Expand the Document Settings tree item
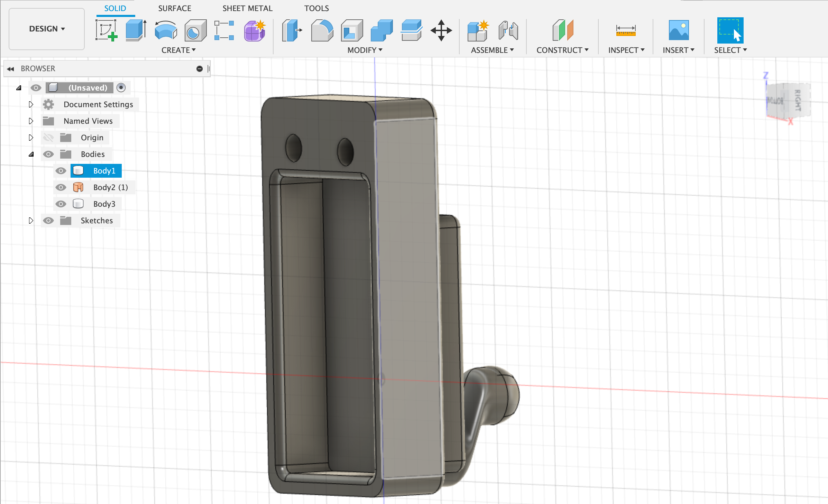This screenshot has width=828, height=504. click(x=31, y=104)
